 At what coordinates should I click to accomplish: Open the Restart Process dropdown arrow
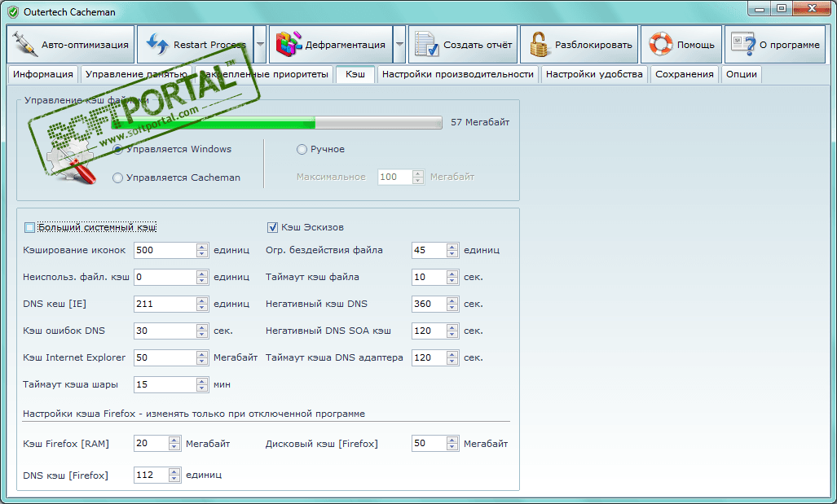coord(260,44)
